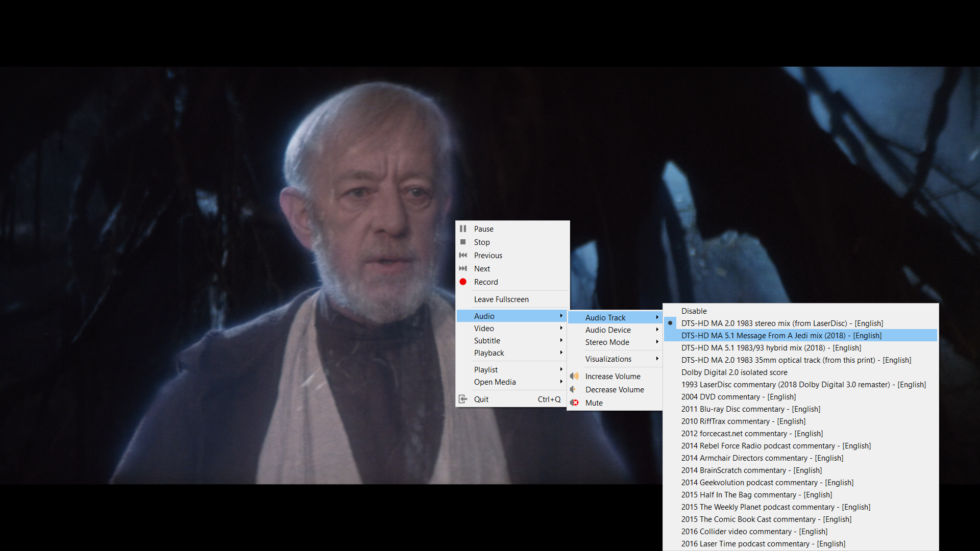
Task: Select 1983/93 hybrid mix audio track
Action: pos(800,347)
